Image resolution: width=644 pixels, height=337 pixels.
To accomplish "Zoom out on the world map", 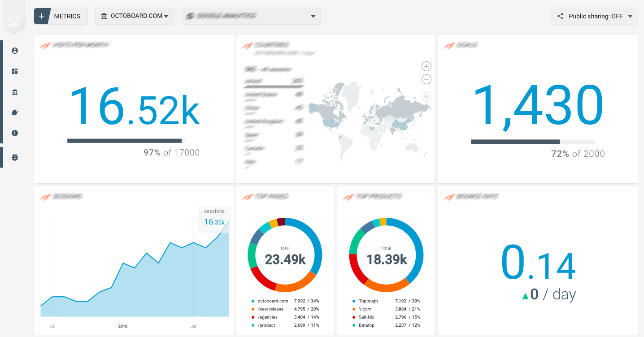I will pos(426,79).
